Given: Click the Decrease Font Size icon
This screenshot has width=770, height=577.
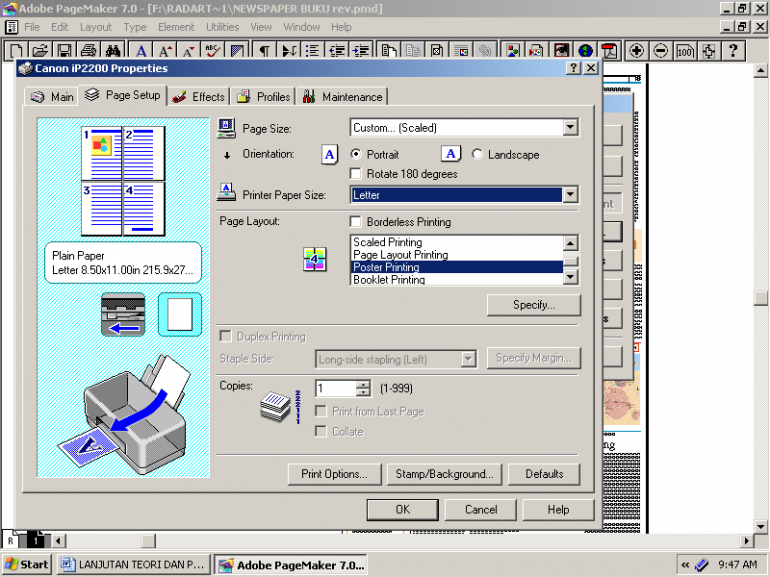Looking at the screenshot, I should [x=189, y=51].
